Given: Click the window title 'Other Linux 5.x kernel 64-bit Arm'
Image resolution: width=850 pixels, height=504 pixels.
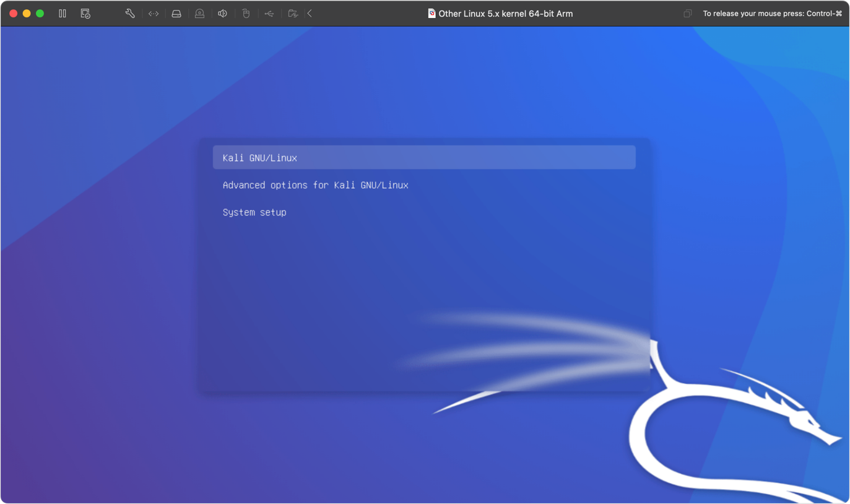Looking at the screenshot, I should click(505, 14).
